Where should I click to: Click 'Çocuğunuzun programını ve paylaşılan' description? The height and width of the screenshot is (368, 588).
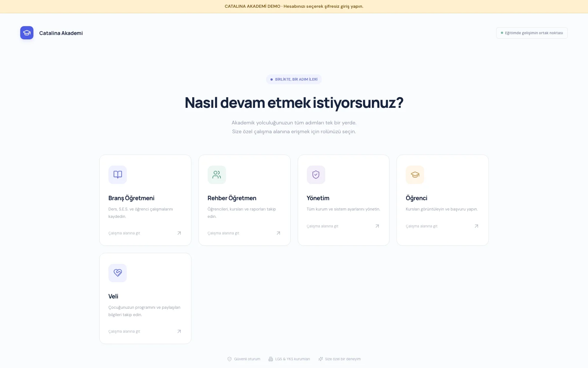coord(144,307)
